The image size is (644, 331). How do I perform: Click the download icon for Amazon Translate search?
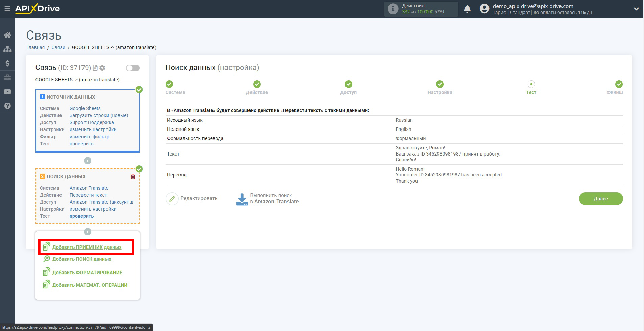pos(242,199)
